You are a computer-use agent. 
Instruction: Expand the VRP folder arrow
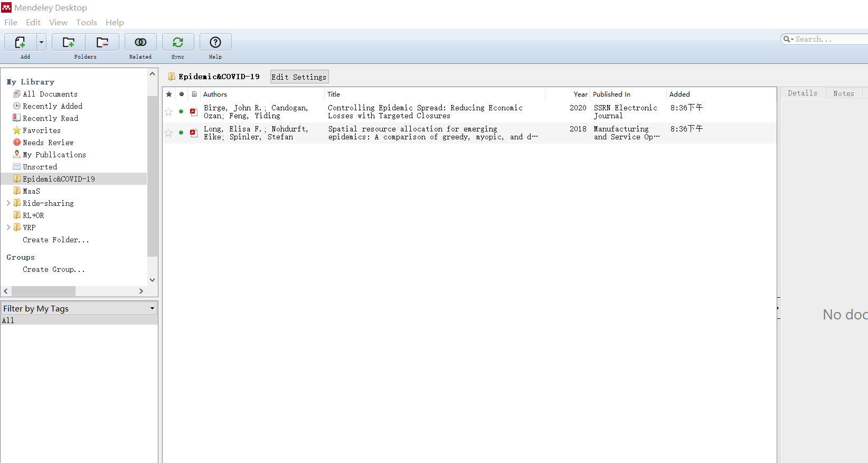8,228
